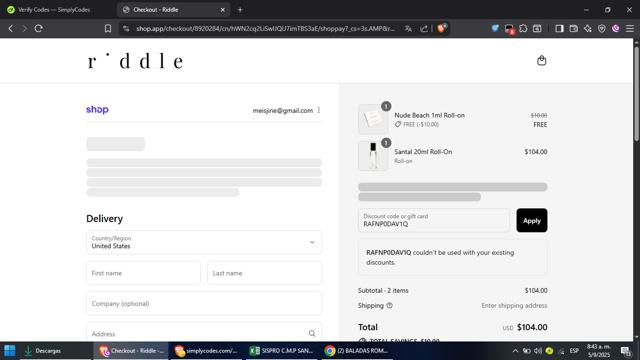The height and width of the screenshot is (360, 640).
Task: Click the browser forward arrow
Action: pos(24,29)
